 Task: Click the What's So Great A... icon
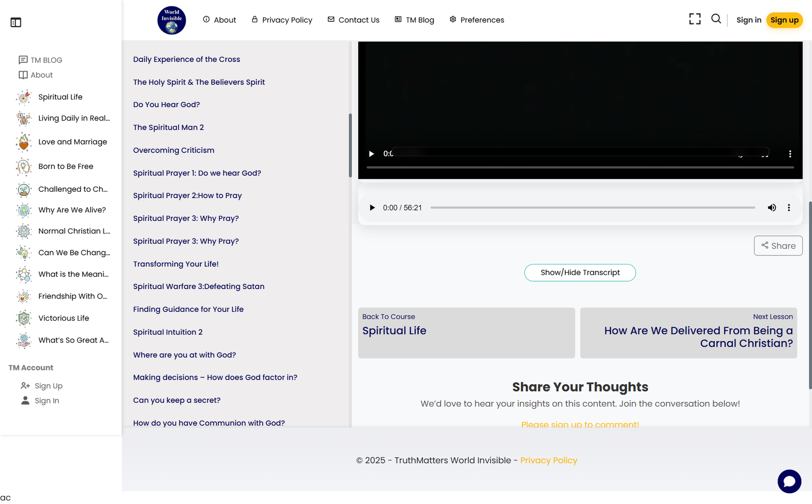(x=24, y=340)
